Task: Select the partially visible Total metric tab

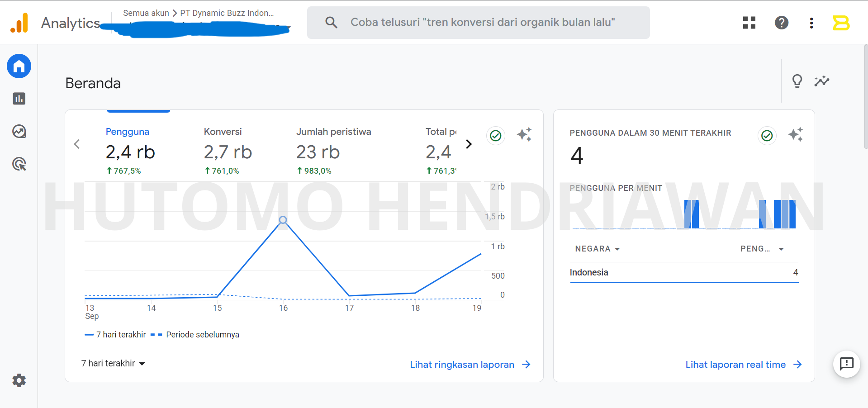Action: [441, 151]
